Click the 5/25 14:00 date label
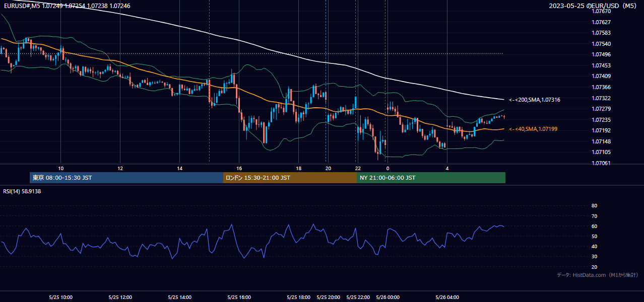Viewport: 644px width, 302px height. point(179,297)
